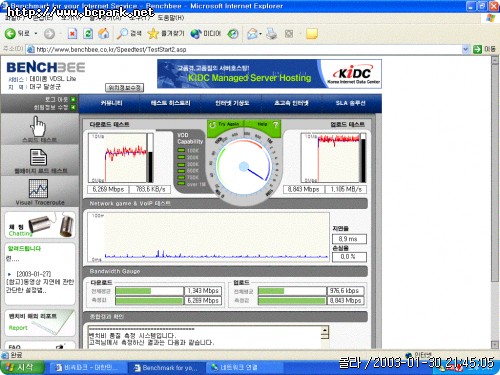Click the 6,269 Mbps download speed value
Image resolution: width=500 pixels, height=375 pixels.
(x=108, y=189)
